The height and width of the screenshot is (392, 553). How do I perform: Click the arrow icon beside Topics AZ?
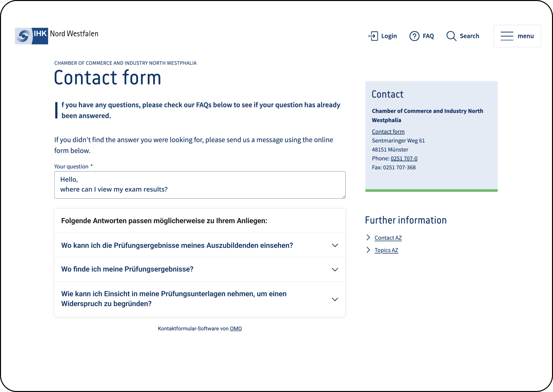click(368, 250)
